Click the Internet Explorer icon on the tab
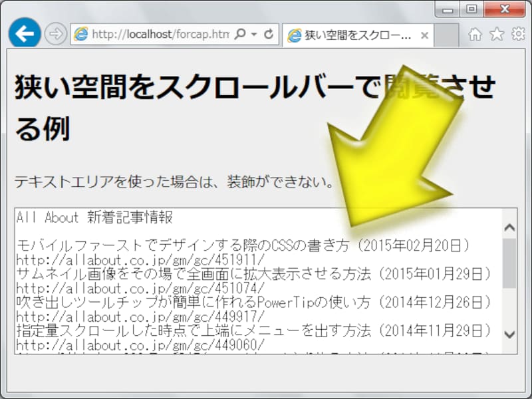Image resolution: width=532 pixels, height=399 pixels. tap(294, 34)
